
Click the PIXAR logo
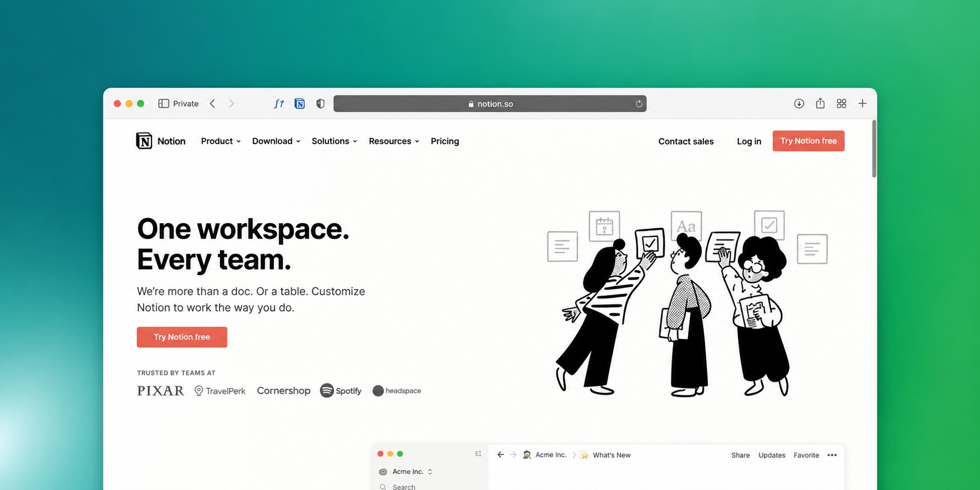[161, 391]
